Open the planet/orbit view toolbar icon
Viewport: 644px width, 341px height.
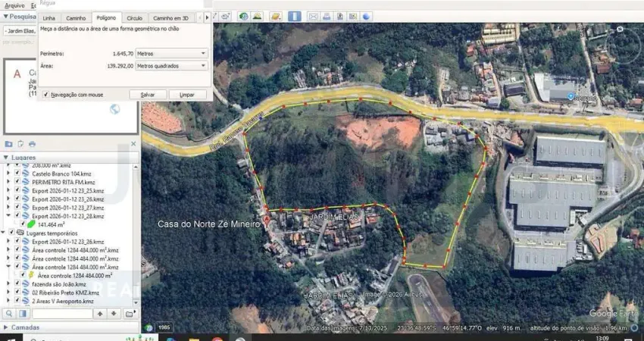pos(226,17)
